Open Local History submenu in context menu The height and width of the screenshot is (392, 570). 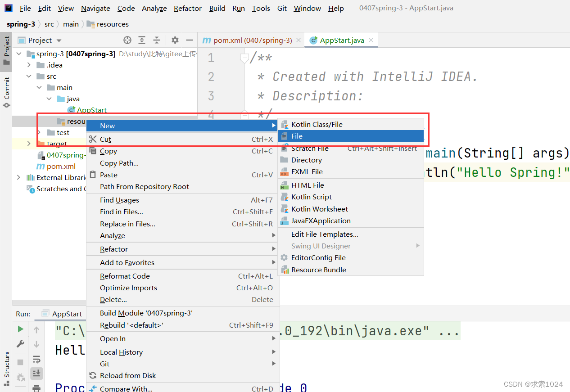183,352
